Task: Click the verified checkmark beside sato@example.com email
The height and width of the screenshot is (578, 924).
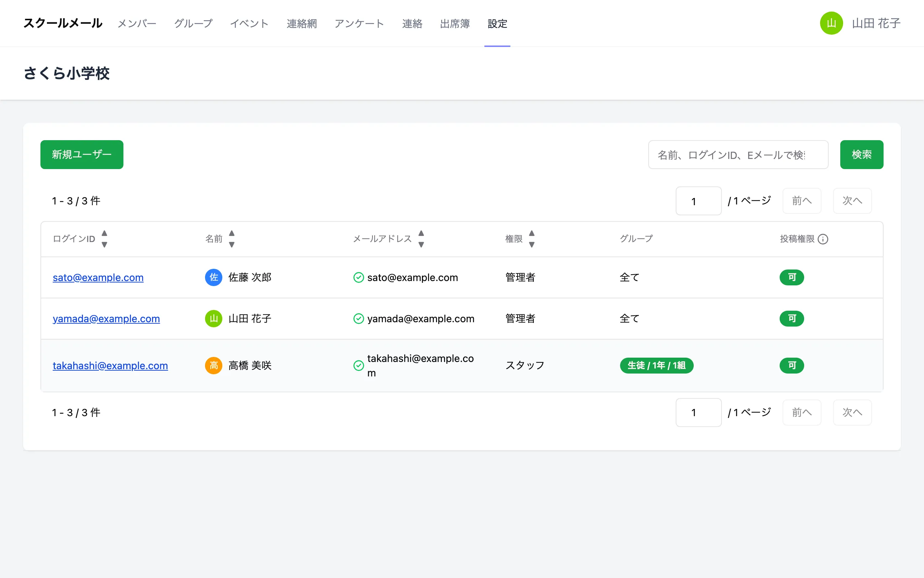Action: click(358, 277)
